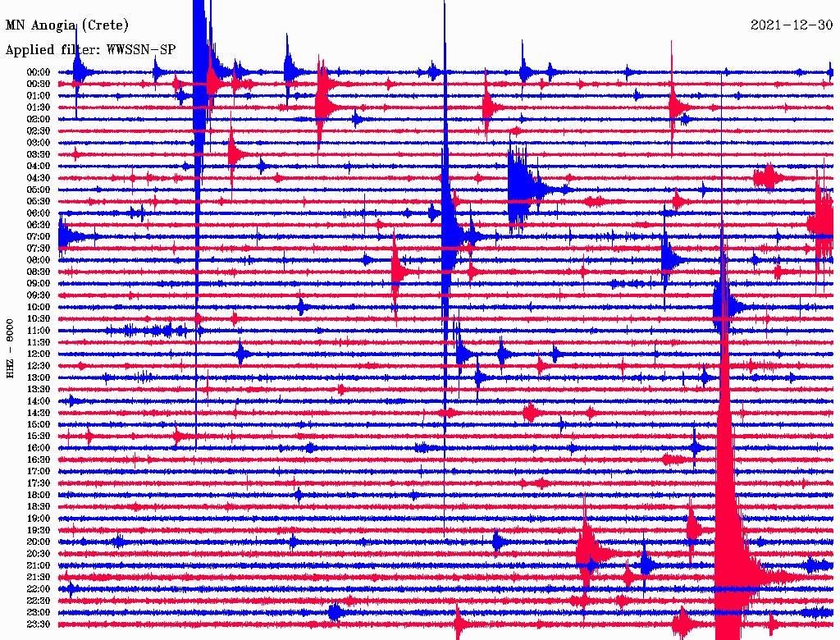Select the 13:00 time row label

[39, 377]
